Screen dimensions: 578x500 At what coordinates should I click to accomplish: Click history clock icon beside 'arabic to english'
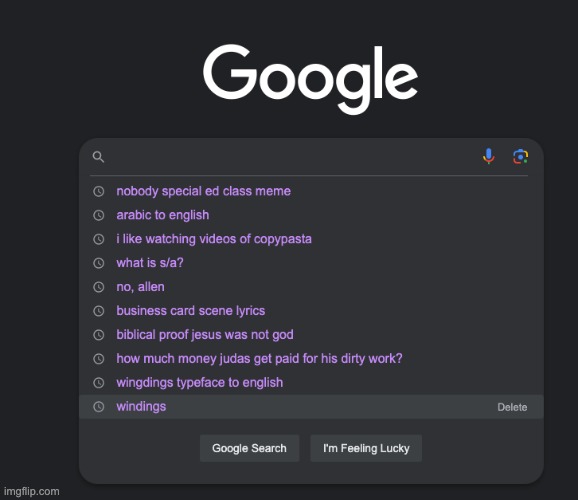98,215
